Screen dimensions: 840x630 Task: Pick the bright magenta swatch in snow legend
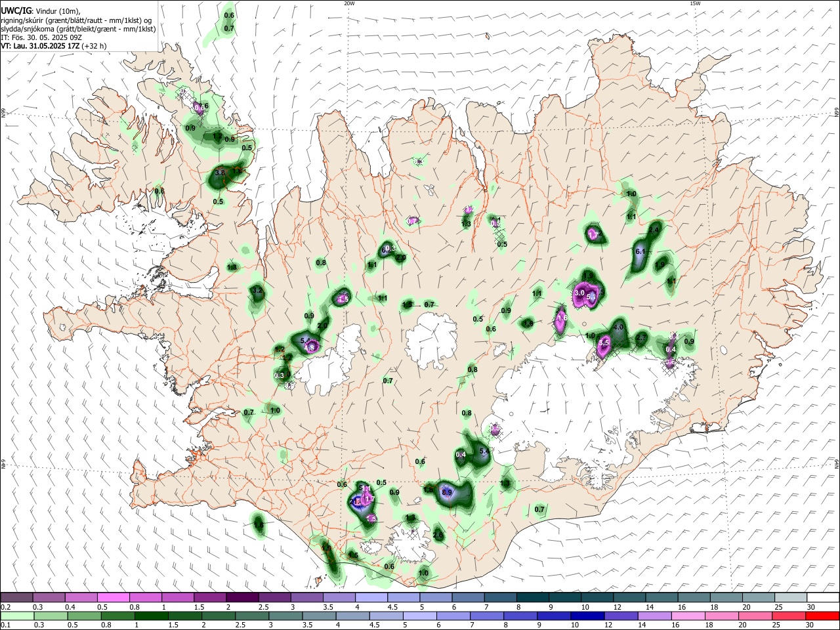pyautogui.click(x=113, y=597)
